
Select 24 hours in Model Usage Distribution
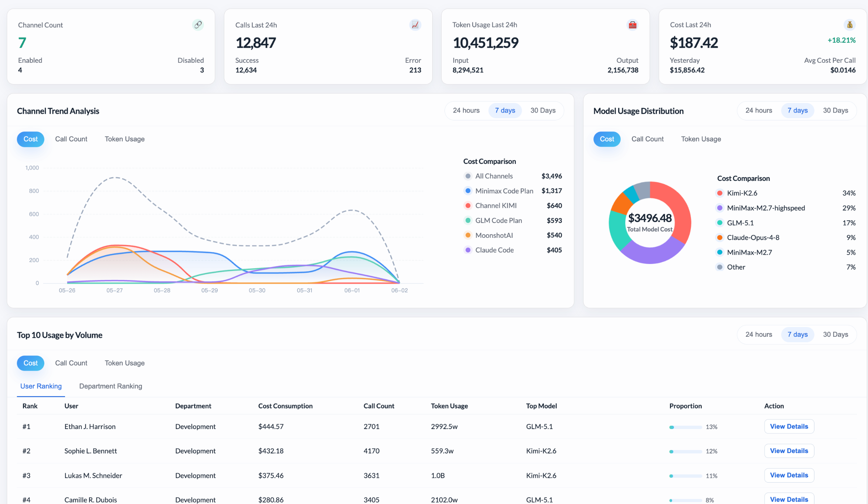coord(759,110)
